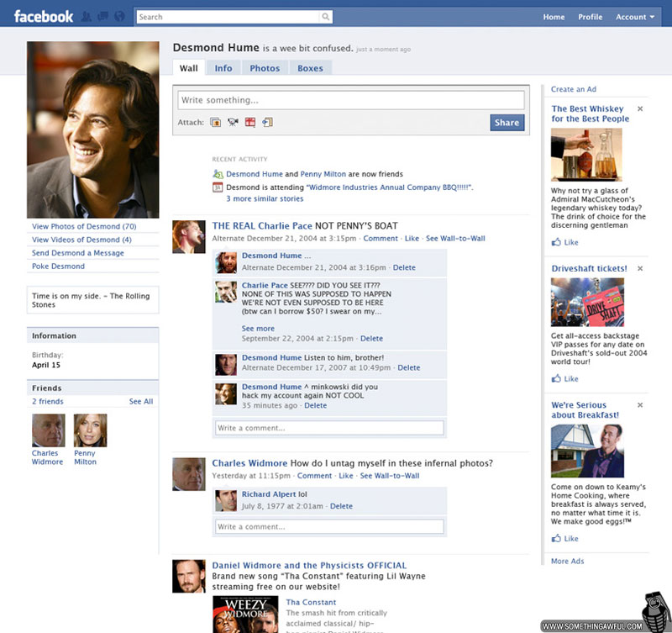Attach a gift to the post

[250, 122]
